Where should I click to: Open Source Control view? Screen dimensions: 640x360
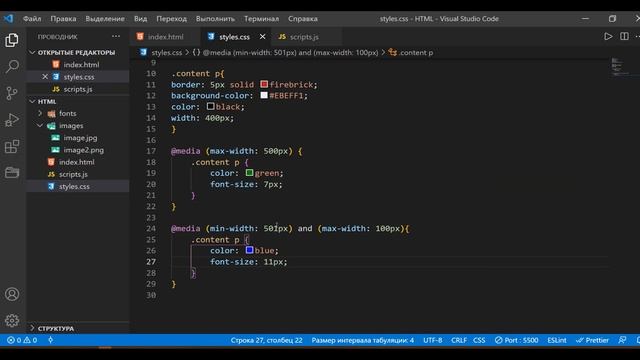(12, 93)
